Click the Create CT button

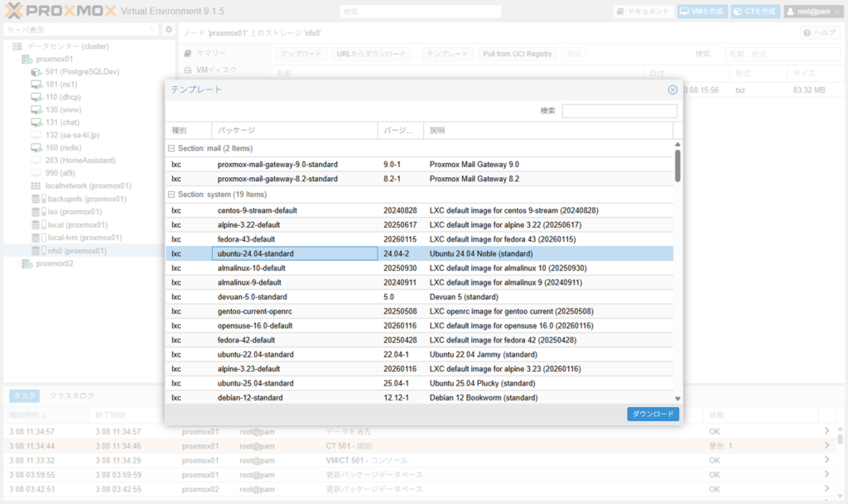click(x=754, y=12)
